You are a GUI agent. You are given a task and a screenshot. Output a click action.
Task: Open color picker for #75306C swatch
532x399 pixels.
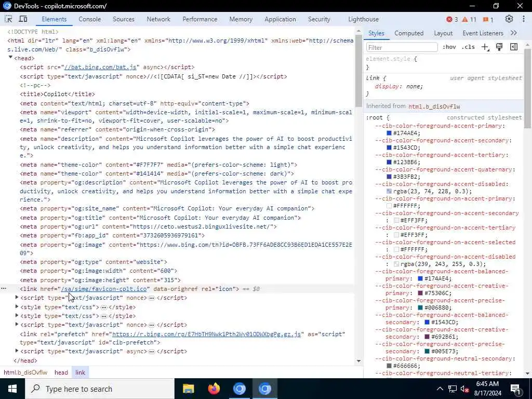point(420,293)
